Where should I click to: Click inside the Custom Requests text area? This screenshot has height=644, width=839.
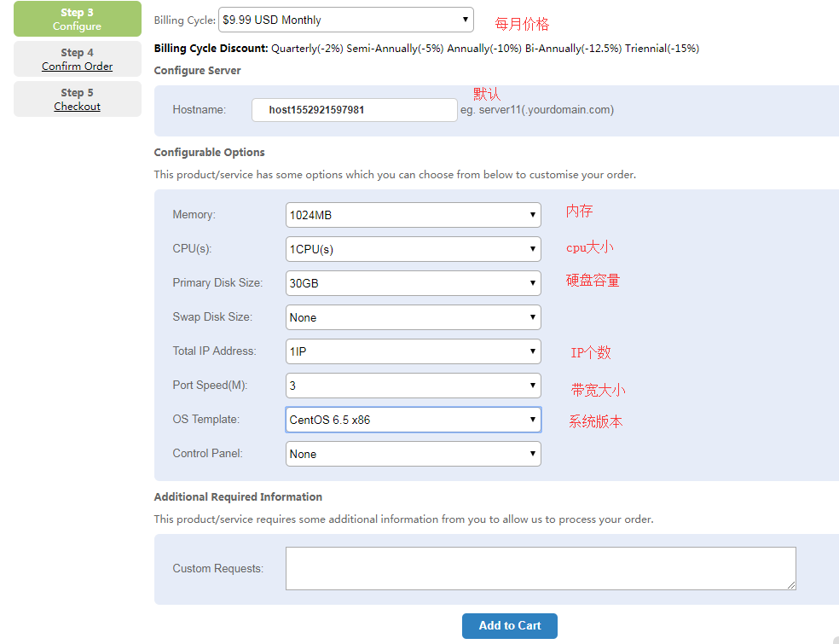point(541,568)
